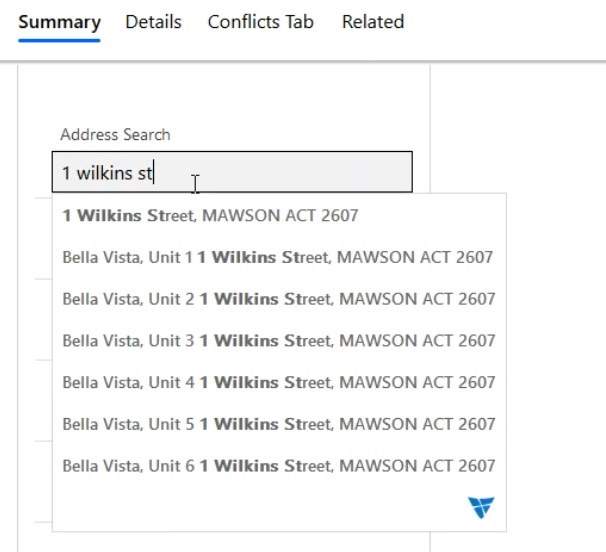This screenshot has width=606, height=552.
Task: Open the Conflicts Tab
Action: coord(261,22)
